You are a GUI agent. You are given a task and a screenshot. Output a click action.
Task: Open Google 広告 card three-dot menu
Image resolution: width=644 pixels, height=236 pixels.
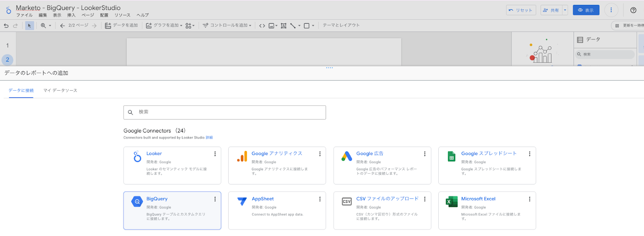pos(425,154)
